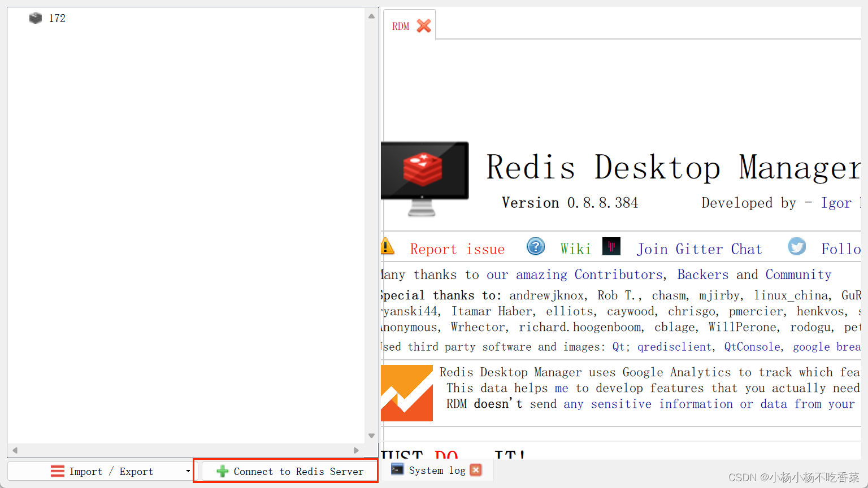This screenshot has width=868, height=488.
Task: Click the horizontal scroll left arrow
Action: point(15,450)
